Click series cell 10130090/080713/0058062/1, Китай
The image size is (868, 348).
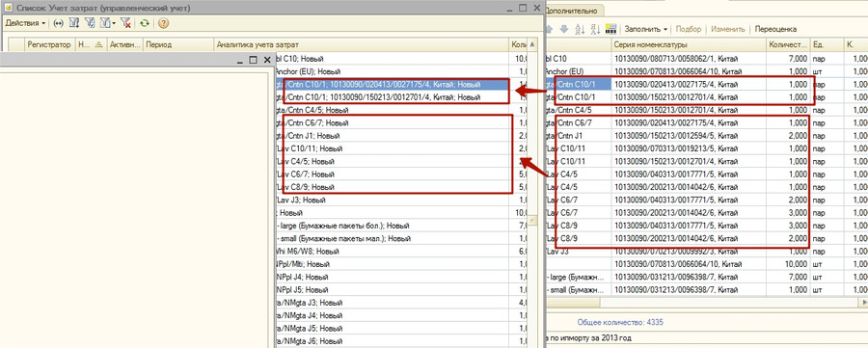tap(690, 59)
